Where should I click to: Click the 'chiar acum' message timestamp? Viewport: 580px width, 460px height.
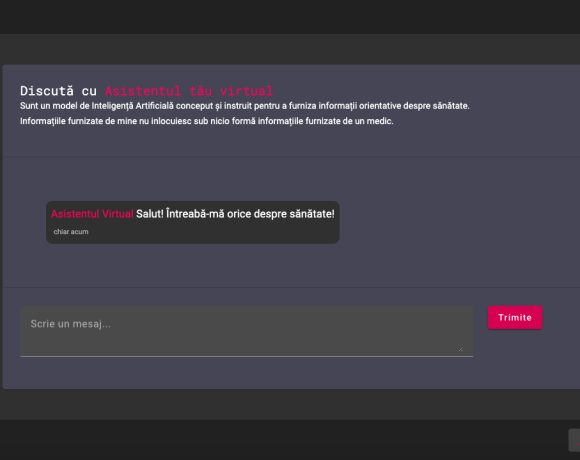[x=71, y=232]
